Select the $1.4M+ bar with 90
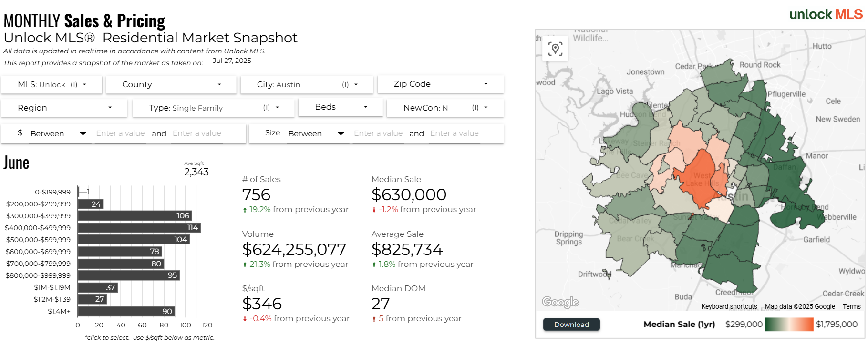Image resolution: width=868 pixels, height=346 pixels. click(126, 311)
